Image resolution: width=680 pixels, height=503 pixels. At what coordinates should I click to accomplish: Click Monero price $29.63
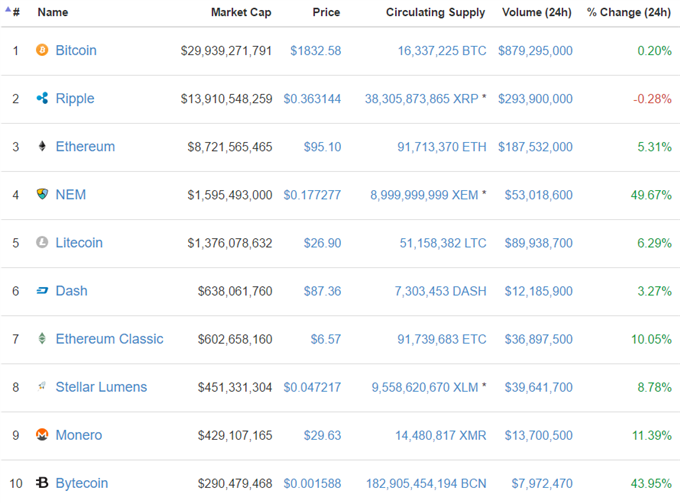[x=322, y=436]
